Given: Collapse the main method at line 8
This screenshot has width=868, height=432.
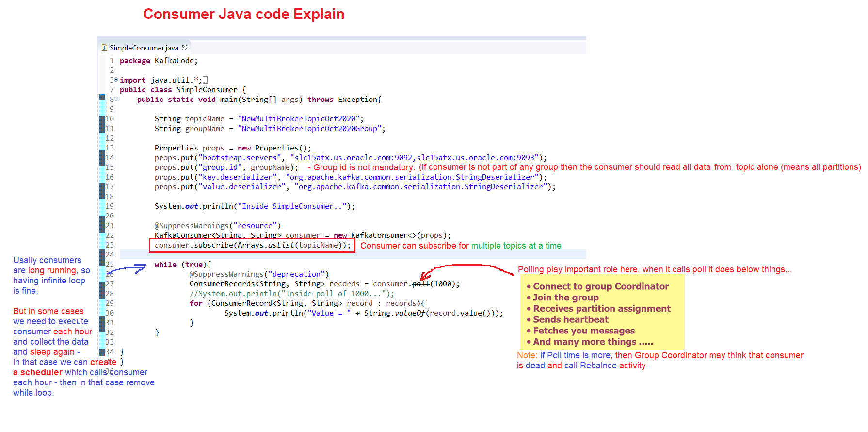Looking at the screenshot, I should pyautogui.click(x=116, y=99).
